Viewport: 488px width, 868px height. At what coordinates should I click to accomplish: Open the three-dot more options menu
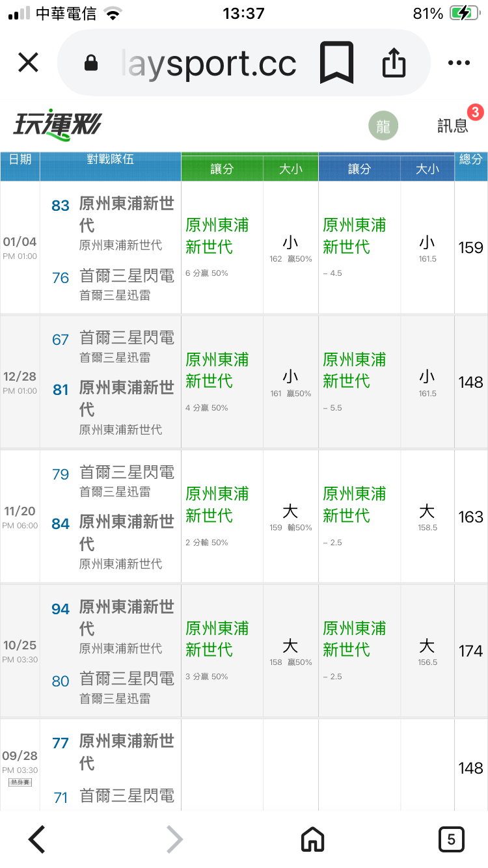point(459,63)
